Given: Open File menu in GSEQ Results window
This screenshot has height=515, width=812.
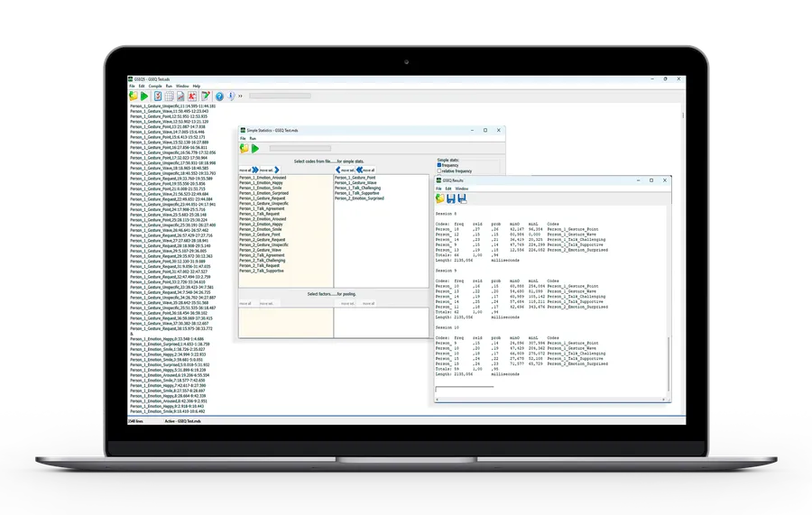Looking at the screenshot, I should (438, 189).
